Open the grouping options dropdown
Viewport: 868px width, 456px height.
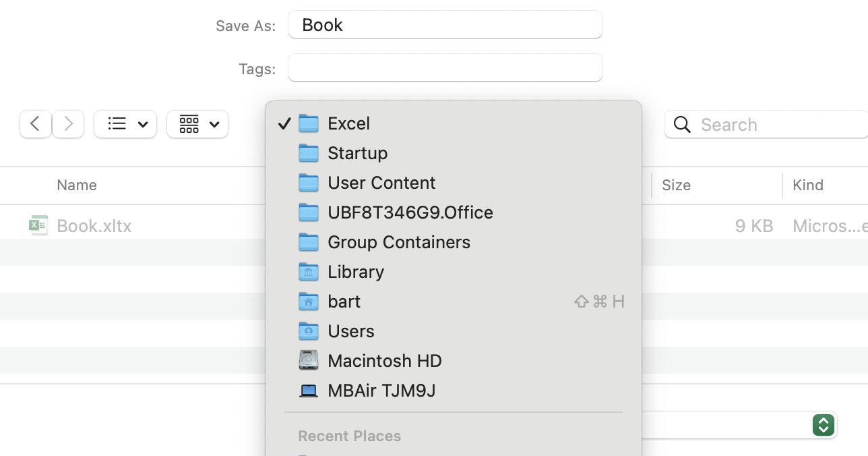click(x=197, y=124)
